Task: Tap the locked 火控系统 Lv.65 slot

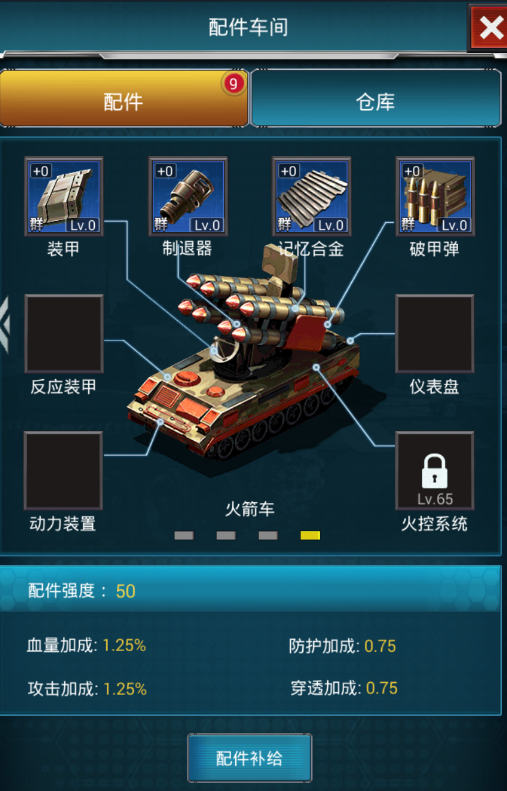Action: 435,471
